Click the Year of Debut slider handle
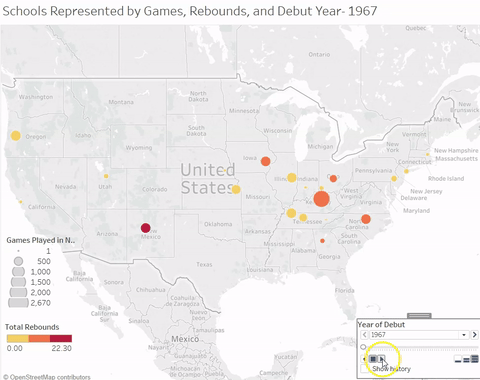The height and width of the screenshot is (380, 480). [363, 347]
